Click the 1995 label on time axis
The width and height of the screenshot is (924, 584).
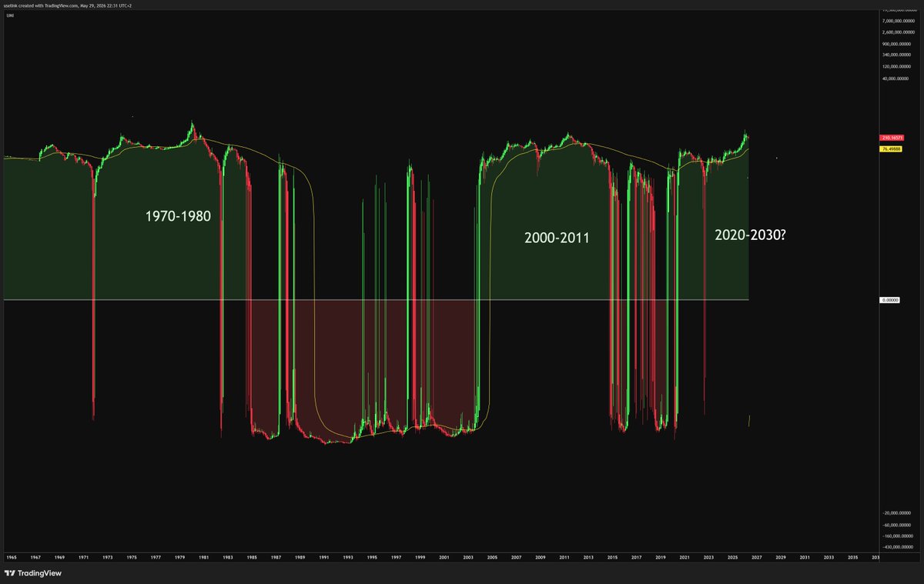(x=372, y=557)
